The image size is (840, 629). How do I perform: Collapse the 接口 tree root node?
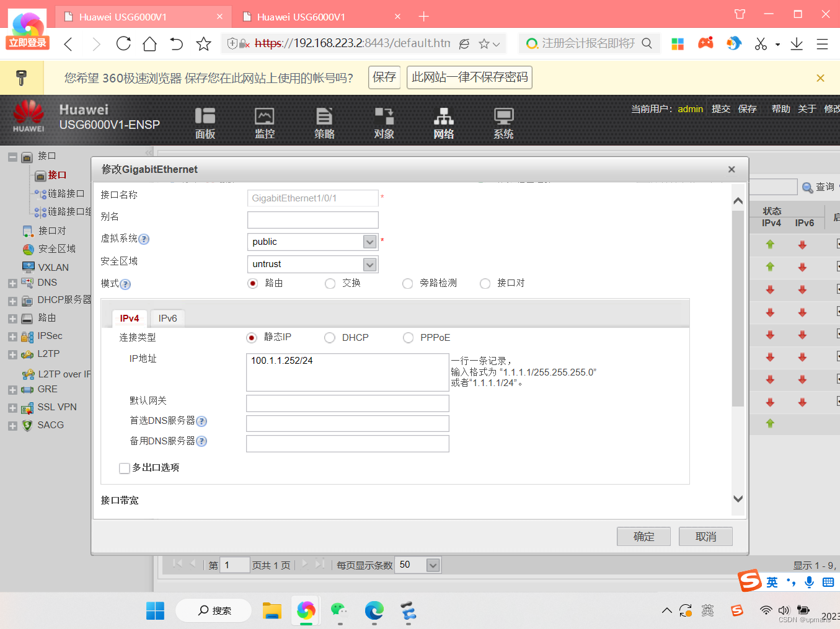pyautogui.click(x=12, y=157)
